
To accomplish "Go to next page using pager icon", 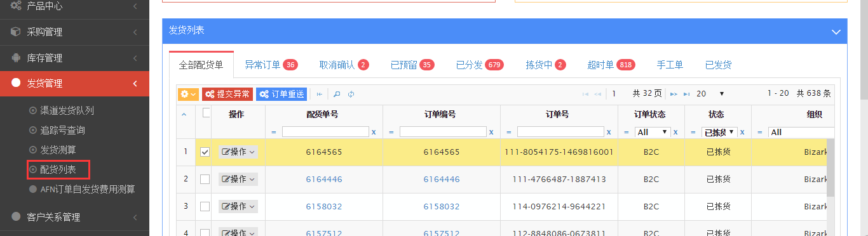I will pyautogui.click(x=674, y=94).
